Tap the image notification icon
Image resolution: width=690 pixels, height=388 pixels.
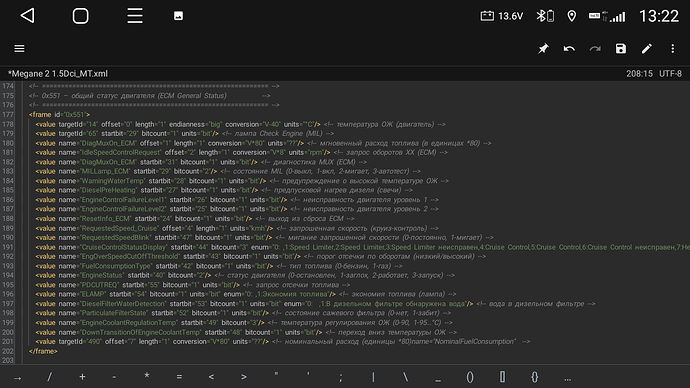pyautogui.click(x=178, y=16)
